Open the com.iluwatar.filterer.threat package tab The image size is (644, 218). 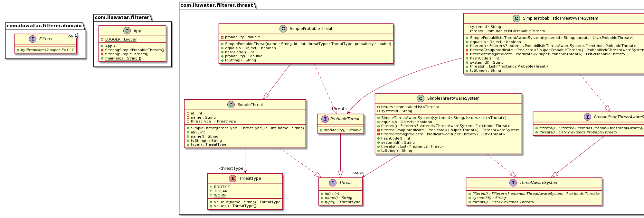(x=217, y=5)
